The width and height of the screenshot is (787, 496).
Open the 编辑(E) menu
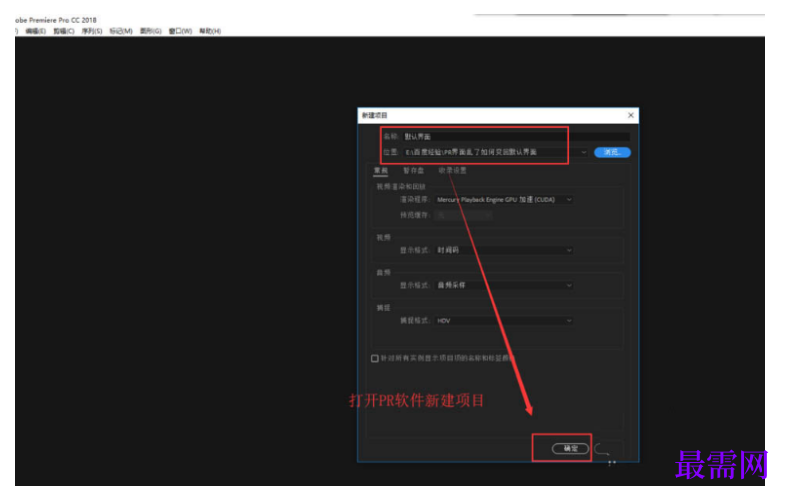36,31
